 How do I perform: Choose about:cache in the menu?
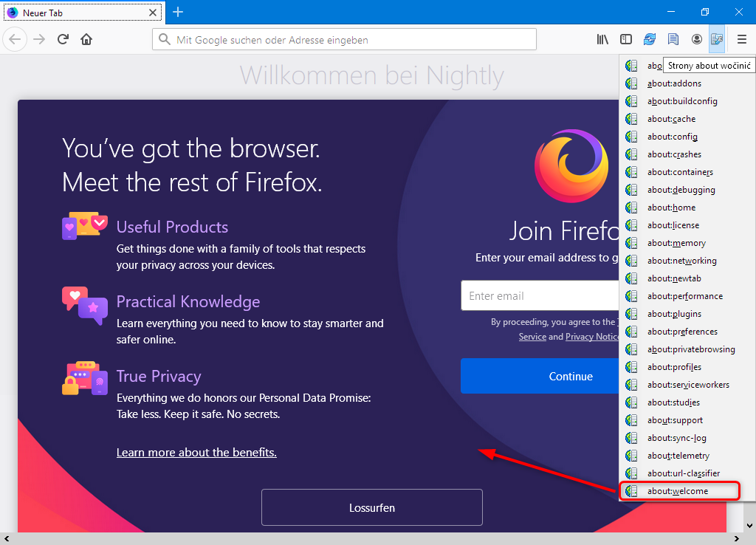coord(687,119)
